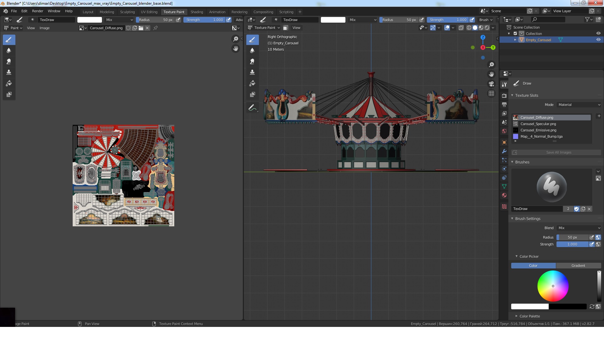Click the 3D viewport pan hand icon

click(x=491, y=74)
